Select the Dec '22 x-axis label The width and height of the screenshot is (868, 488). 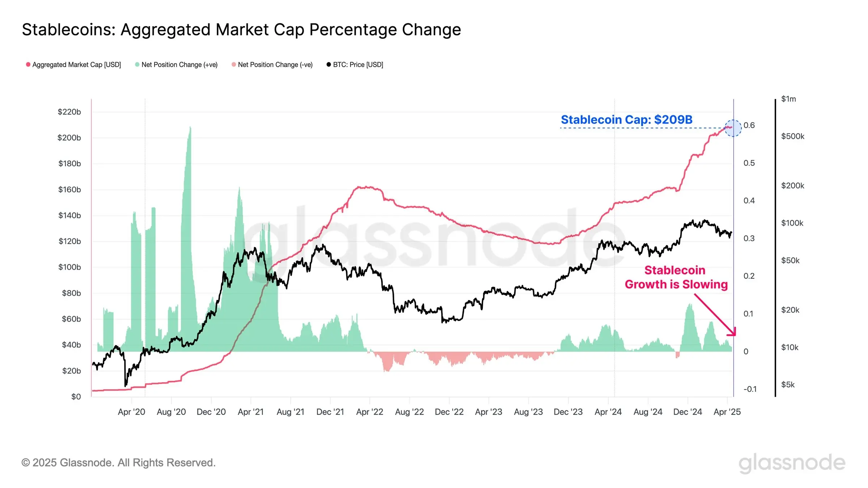point(449,412)
